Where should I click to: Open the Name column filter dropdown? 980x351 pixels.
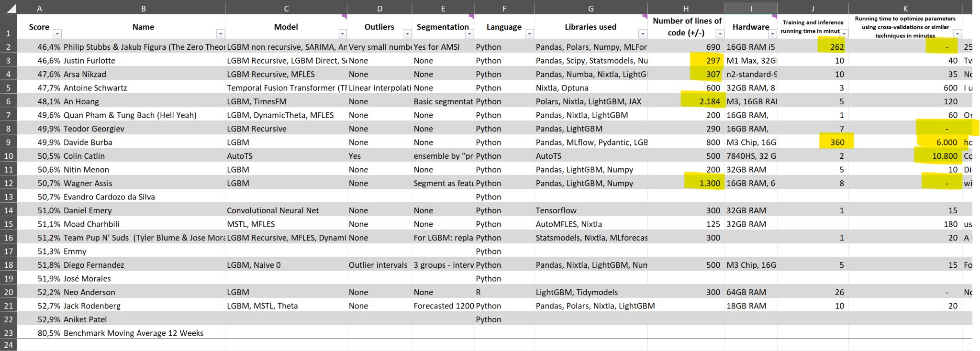pyautogui.click(x=220, y=34)
